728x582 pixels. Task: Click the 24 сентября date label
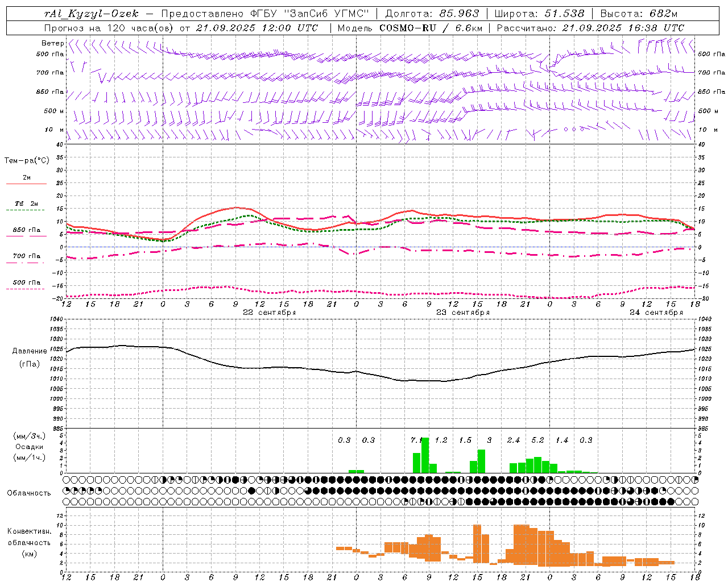point(656,313)
